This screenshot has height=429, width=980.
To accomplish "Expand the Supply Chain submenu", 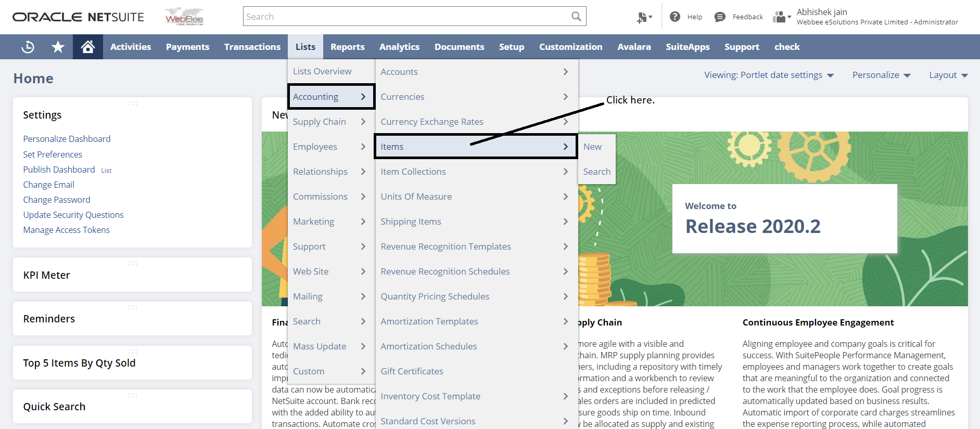I will tap(331, 122).
